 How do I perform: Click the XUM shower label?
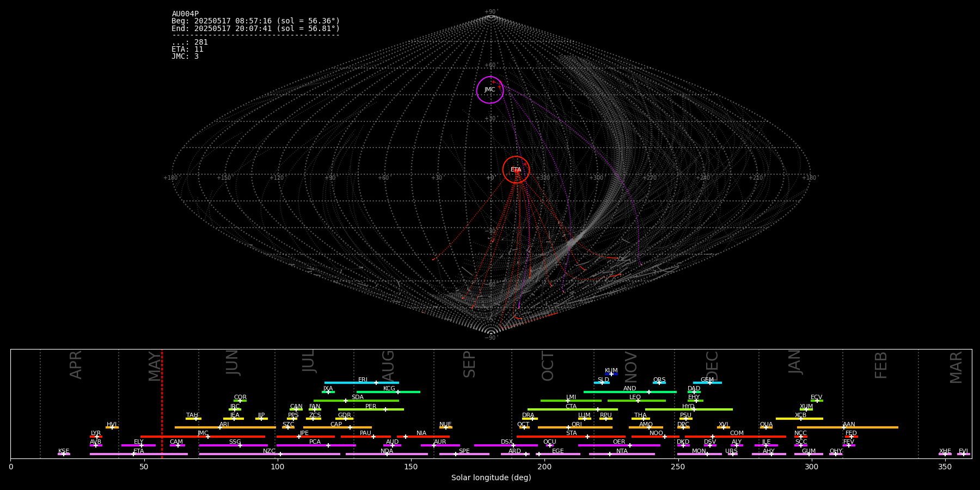[x=806, y=407]
